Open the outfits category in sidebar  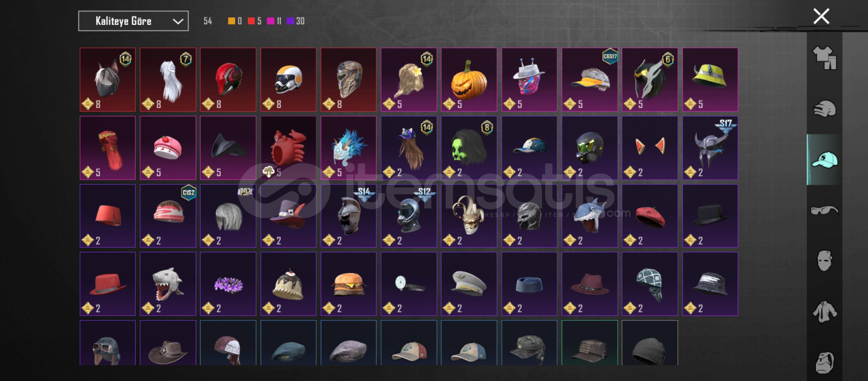point(825,58)
